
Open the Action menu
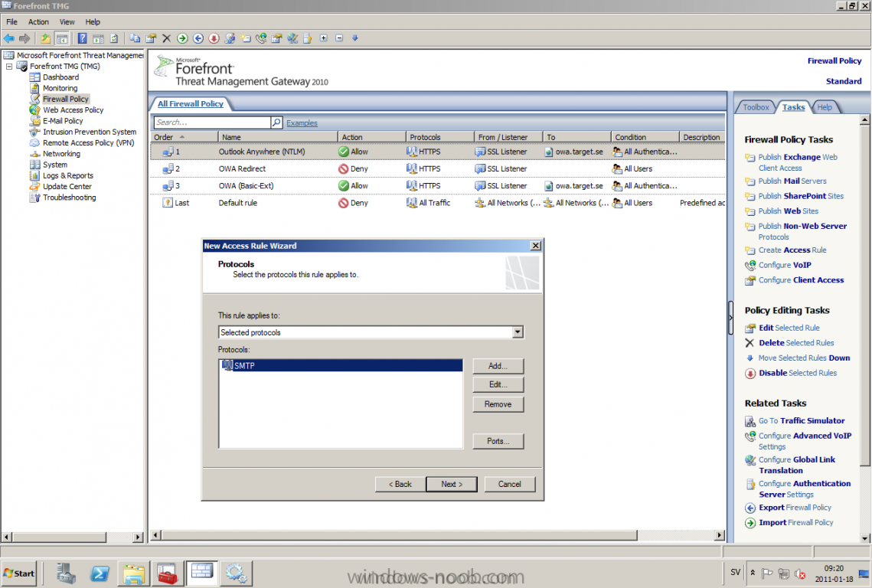(38, 21)
